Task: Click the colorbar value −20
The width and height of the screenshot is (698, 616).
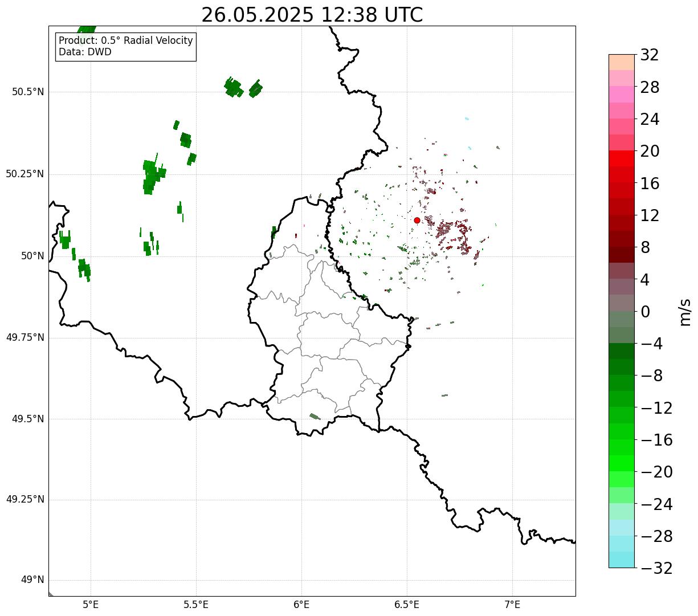Action: (656, 472)
